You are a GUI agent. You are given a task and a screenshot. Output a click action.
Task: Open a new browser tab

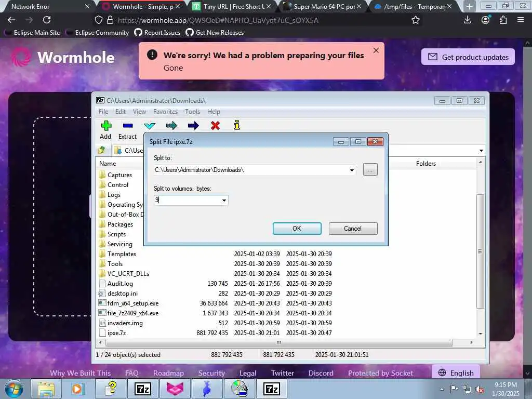469,6
